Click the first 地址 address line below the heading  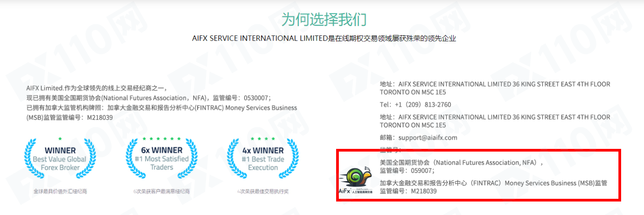pyautogui.click(x=495, y=88)
